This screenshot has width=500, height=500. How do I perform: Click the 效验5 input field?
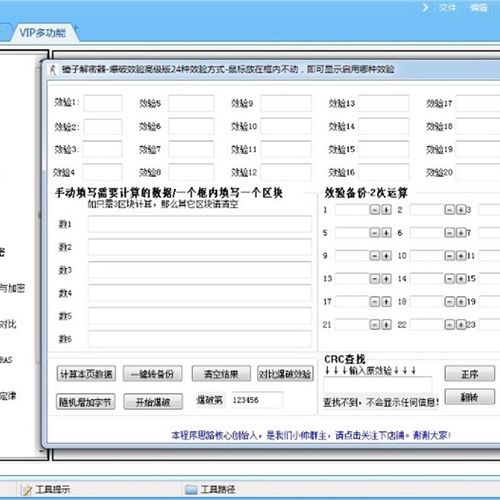(191, 103)
